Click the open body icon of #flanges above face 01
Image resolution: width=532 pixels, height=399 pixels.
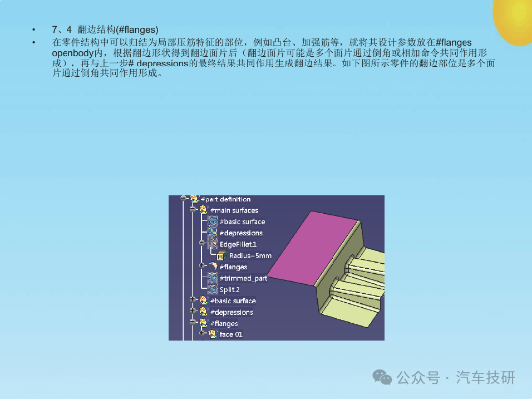pos(203,323)
